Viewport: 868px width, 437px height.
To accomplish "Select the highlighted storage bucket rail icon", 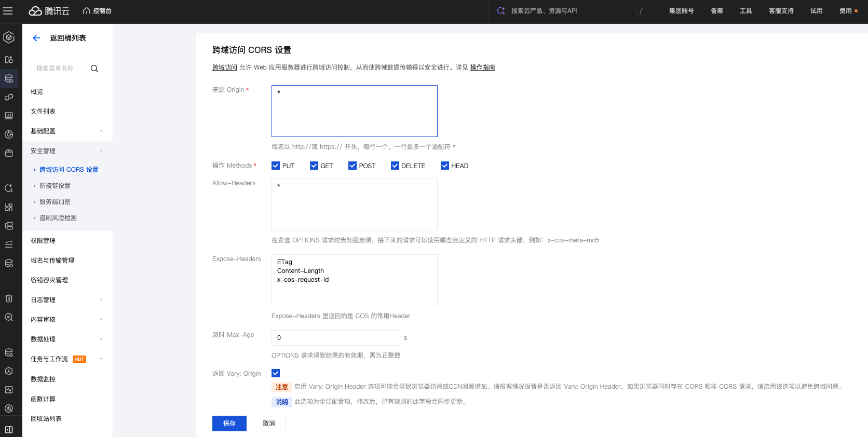I will click(9, 78).
